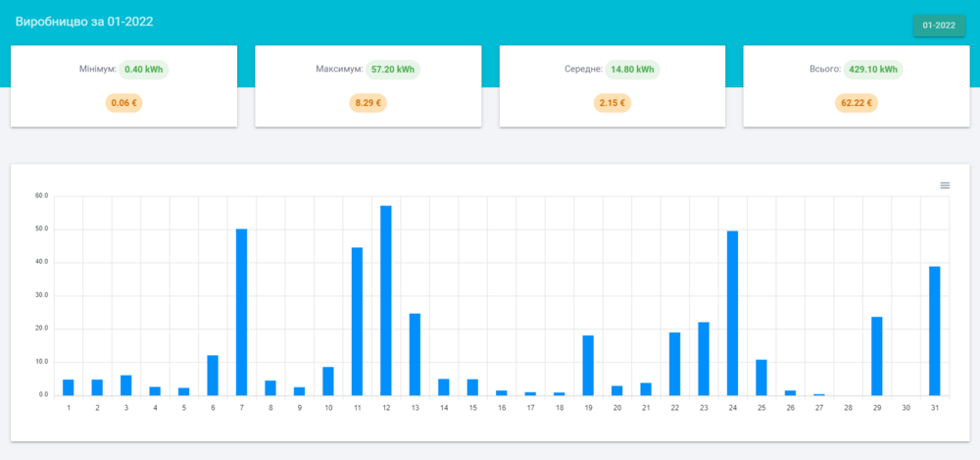Click x-axis label 9
The image size is (980, 460).
pyautogui.click(x=299, y=407)
